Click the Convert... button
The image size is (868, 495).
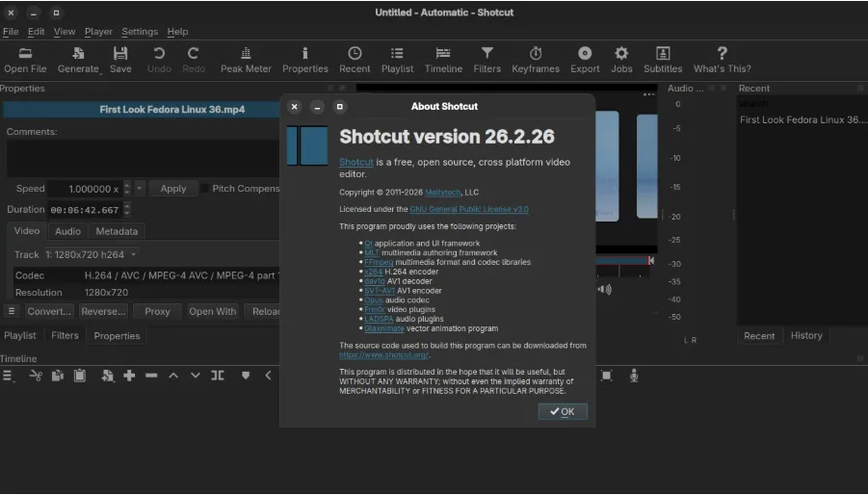pos(49,311)
